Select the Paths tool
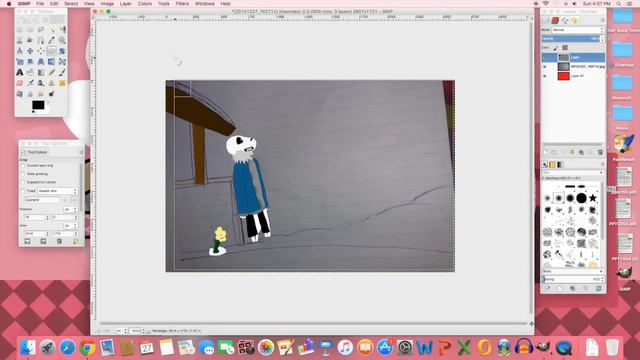Image resolution: width=640 pixels, height=360 pixels. pos(40,40)
